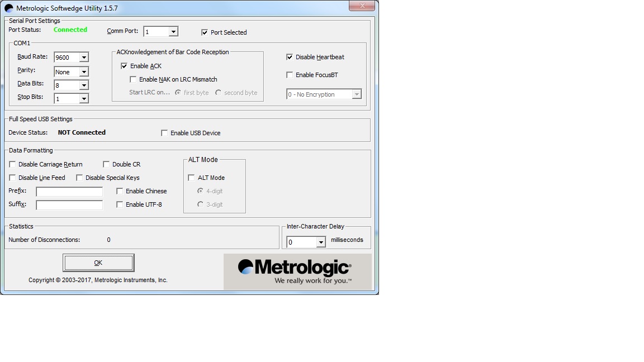
Task: Select the 3-digit radio option
Action: coord(200,204)
